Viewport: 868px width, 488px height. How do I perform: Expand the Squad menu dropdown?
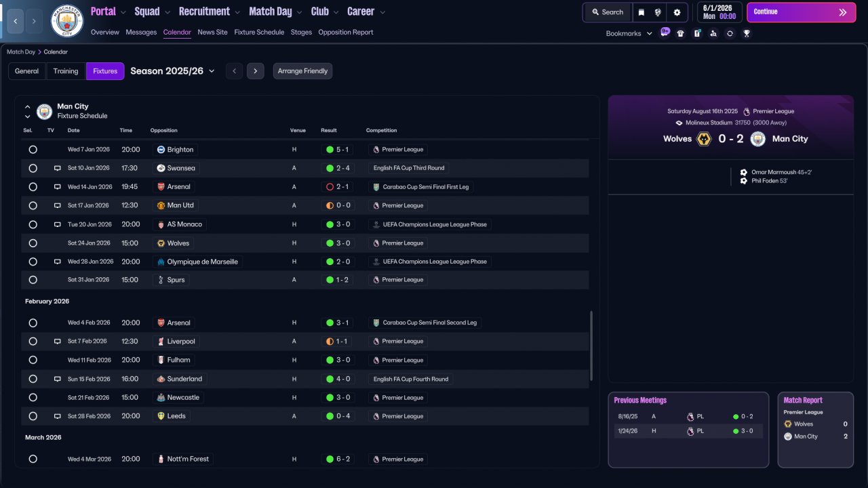167,12
